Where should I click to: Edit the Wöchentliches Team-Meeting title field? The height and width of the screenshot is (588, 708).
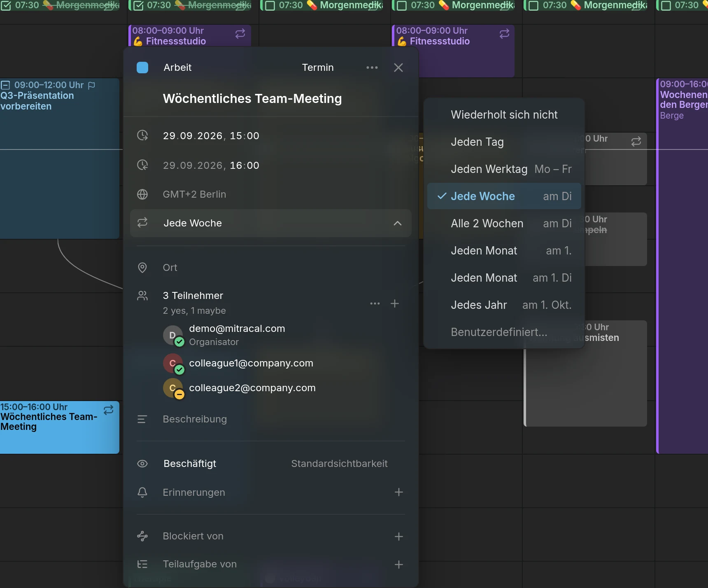[x=252, y=99]
